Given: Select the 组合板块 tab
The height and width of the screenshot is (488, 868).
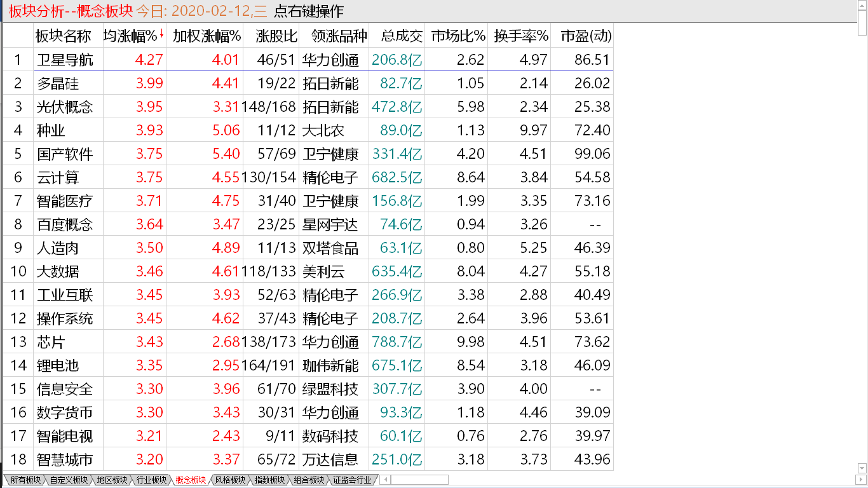Looking at the screenshot, I should (309, 480).
